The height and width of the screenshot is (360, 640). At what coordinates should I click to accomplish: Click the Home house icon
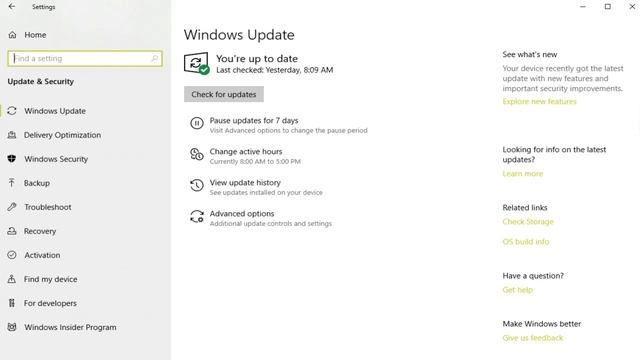12,35
